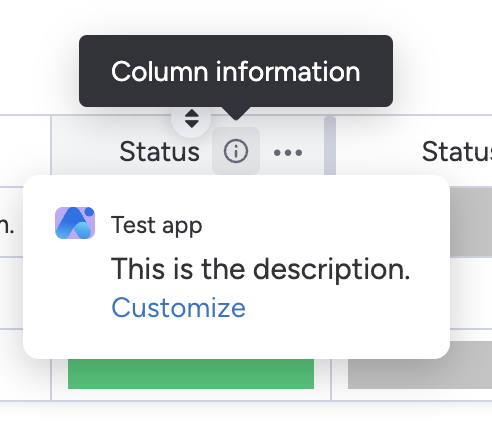Viewport: 492px width, 422px height.
Task: Select the lower gray status cell
Action: click(x=420, y=365)
